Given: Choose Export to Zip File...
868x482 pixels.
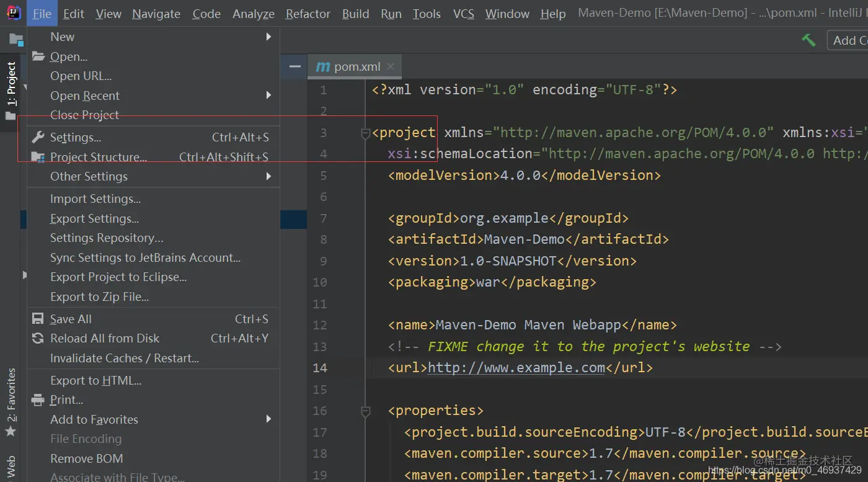Looking at the screenshot, I should [153, 297].
